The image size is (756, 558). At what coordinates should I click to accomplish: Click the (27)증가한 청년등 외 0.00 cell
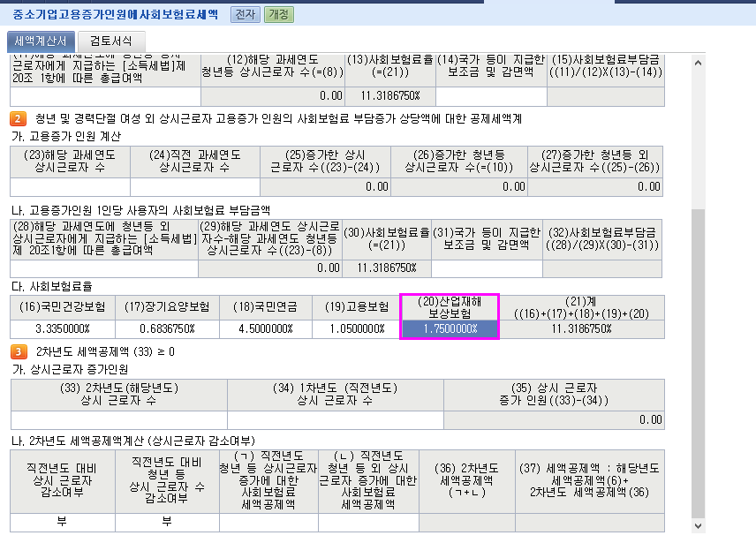595,187
